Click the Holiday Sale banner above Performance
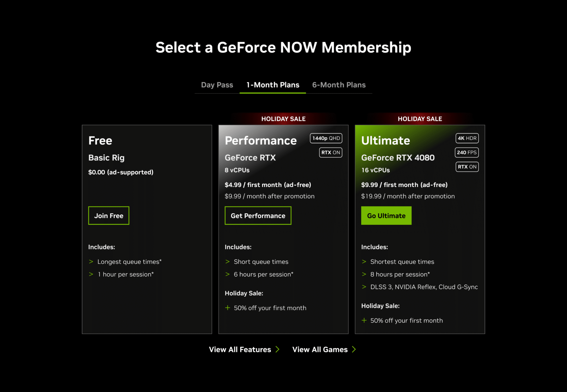Viewport: 567px width, 392px height. 283,119
